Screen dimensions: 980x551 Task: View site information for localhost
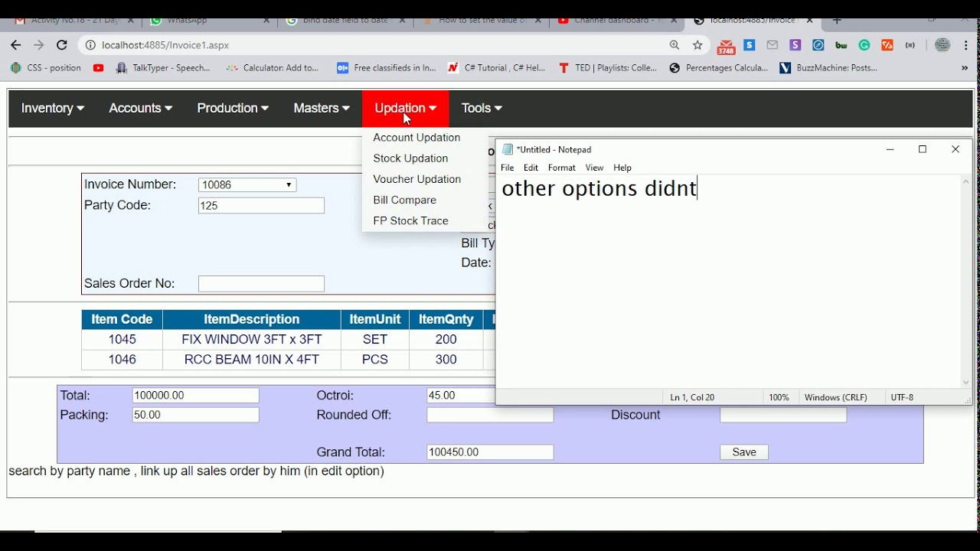(90, 45)
